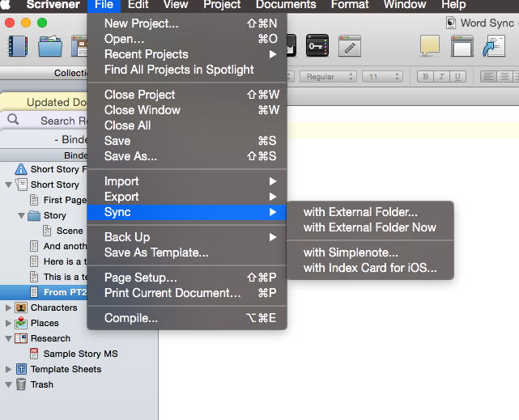Select Page Setup... menu item
519x420 pixels.
click(187, 278)
